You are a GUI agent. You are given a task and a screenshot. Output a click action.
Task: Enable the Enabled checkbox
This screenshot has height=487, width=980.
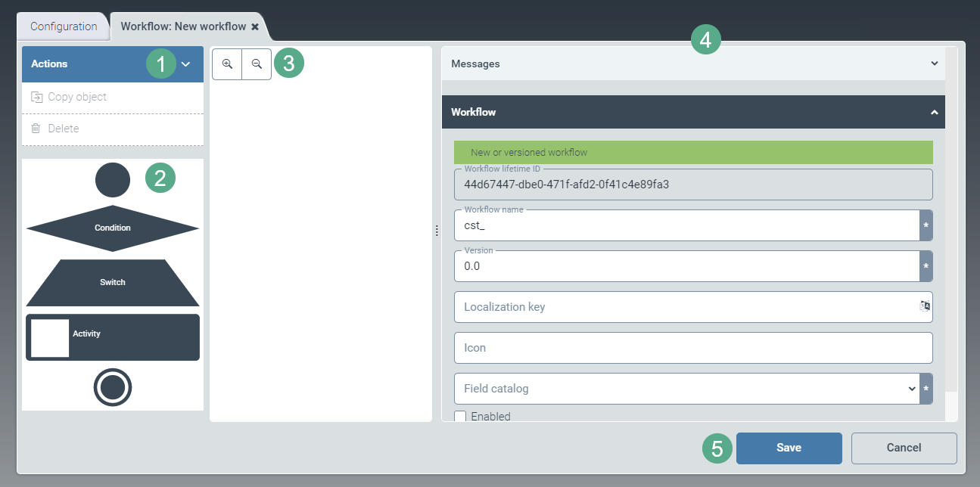coord(461,416)
